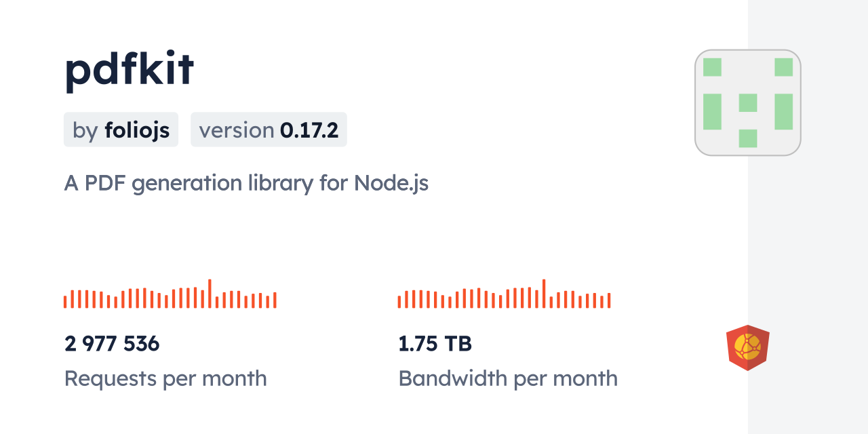
Task: Click the tallest bar in the requests chart
Action: point(210,294)
